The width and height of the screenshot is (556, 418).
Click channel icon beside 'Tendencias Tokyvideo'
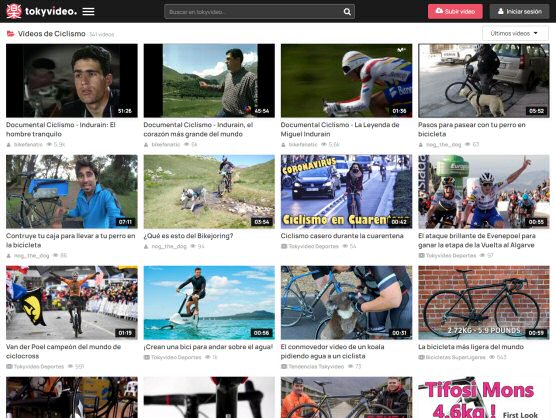(284, 367)
